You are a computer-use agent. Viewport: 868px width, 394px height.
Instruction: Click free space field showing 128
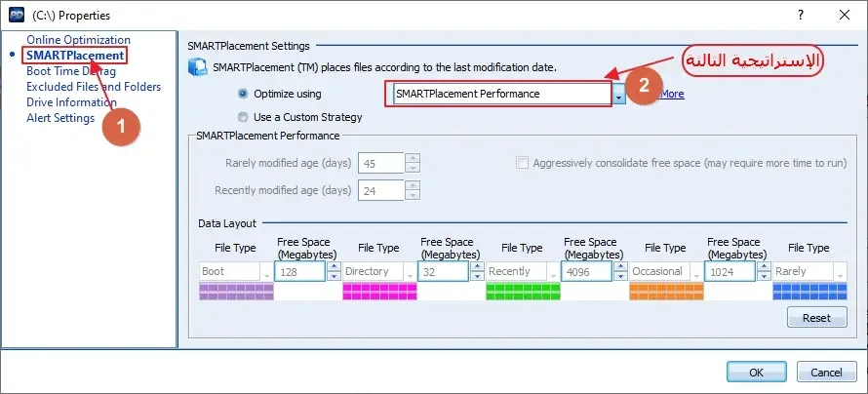point(300,272)
